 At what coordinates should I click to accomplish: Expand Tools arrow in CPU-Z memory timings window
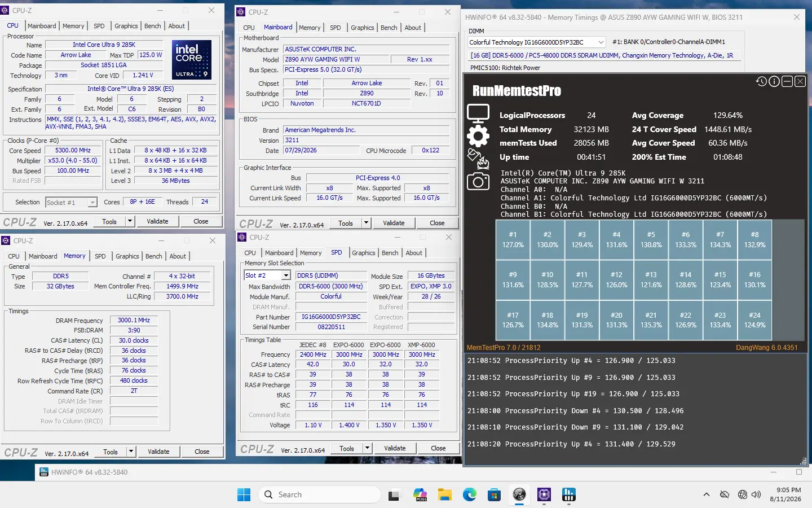click(131, 452)
